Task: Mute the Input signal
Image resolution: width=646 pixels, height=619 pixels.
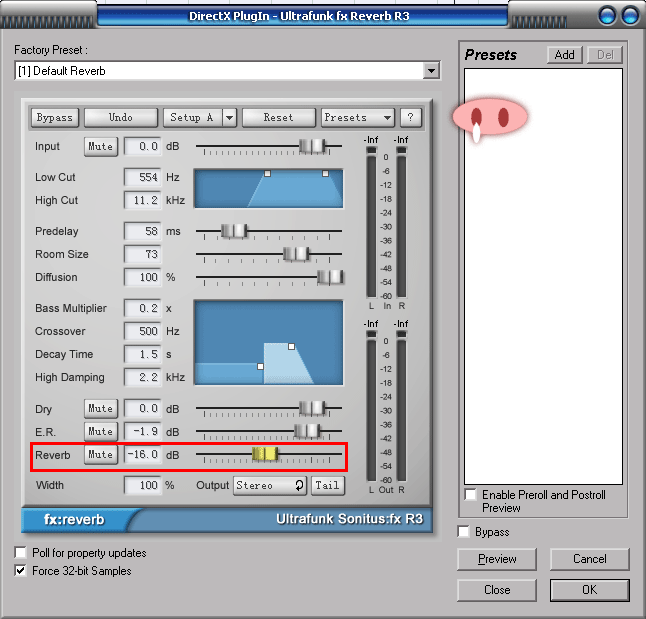Action: click(101, 146)
